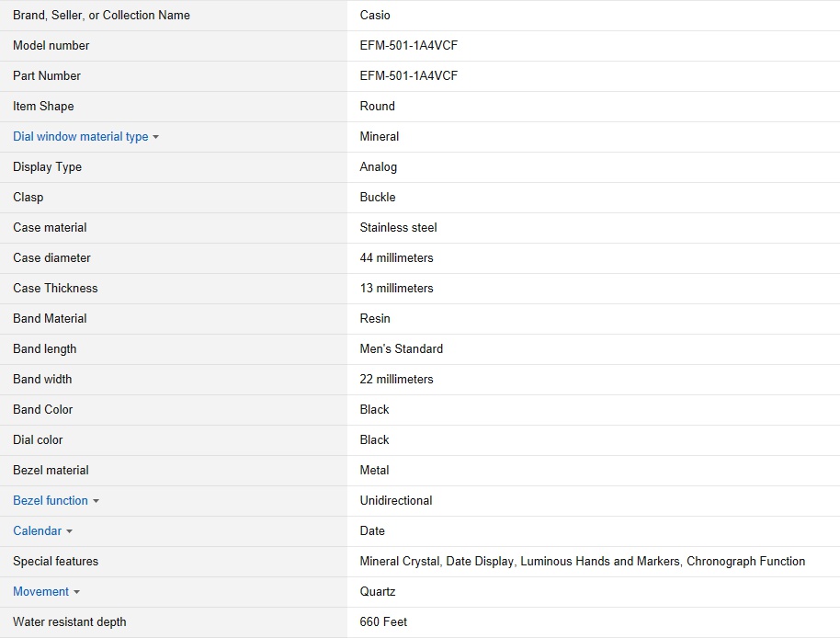The image size is (840, 638).
Task: Click the Calendar link
Action: pos(38,531)
